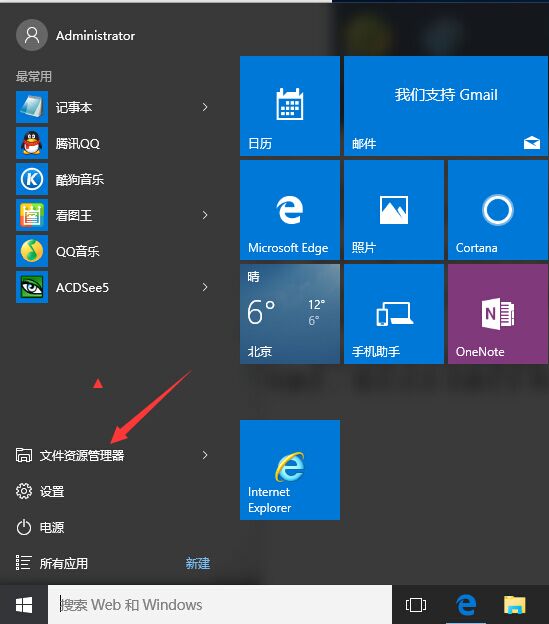This screenshot has width=549, height=624.
Task: Launch 酷狗音乐 app icon
Action: tap(32, 179)
